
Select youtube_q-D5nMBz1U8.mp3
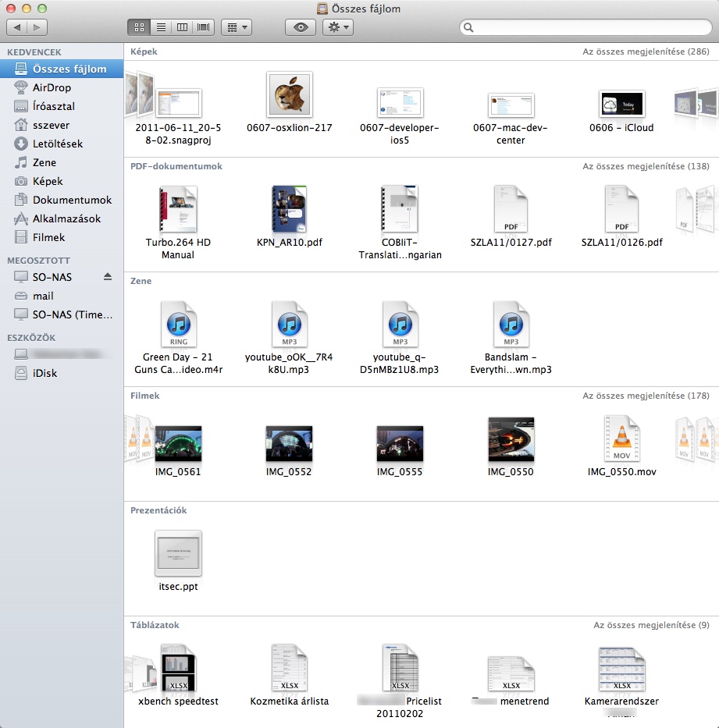coord(400,324)
